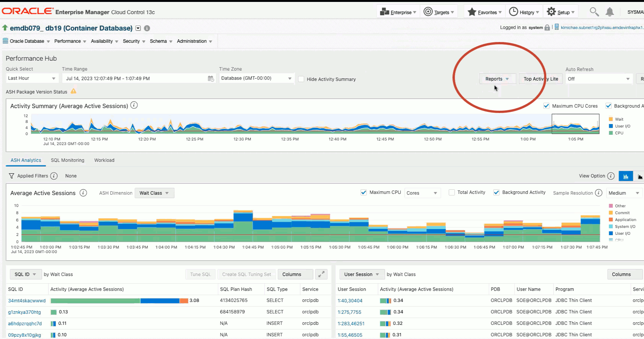
Task: Open the SQL ID dimension dropdown
Action: [26, 274]
